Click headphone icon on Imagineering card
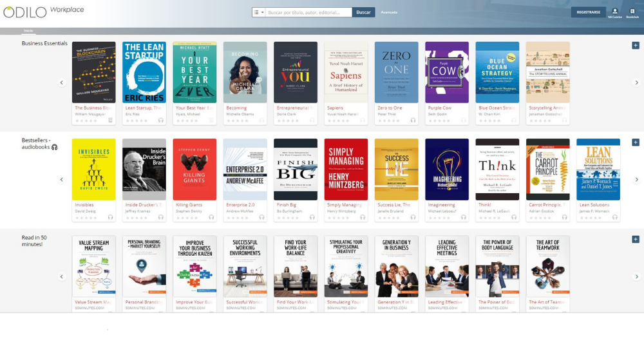The height and width of the screenshot is (364, 644). 463,217
